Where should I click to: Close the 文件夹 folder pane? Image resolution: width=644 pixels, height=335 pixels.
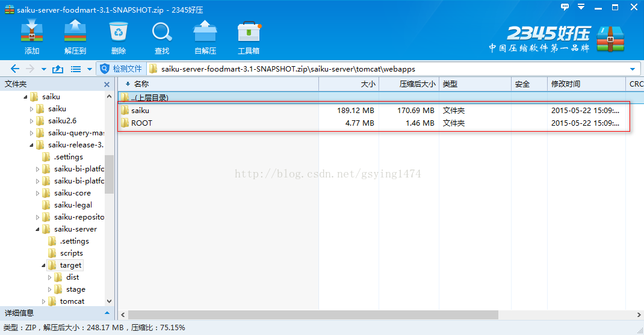point(107,84)
